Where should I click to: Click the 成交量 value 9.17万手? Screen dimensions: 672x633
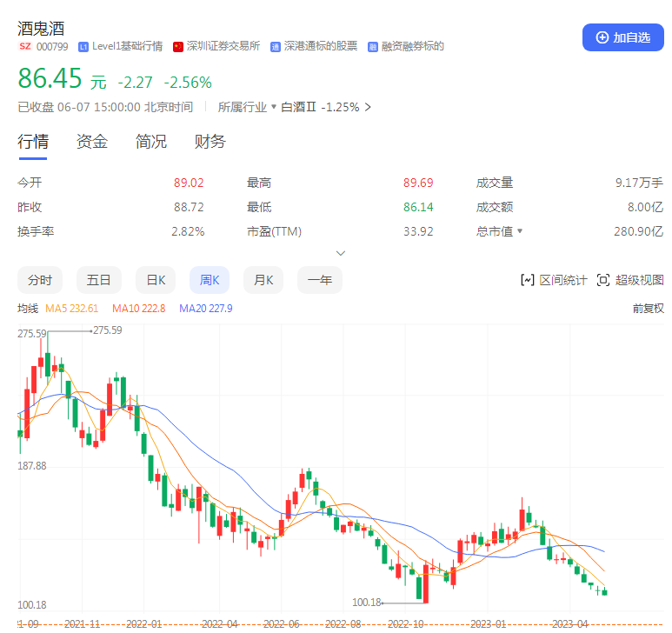point(639,183)
